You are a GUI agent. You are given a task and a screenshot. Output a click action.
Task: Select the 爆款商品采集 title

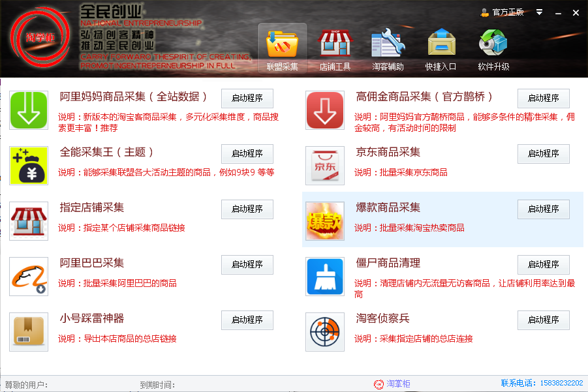(388, 207)
